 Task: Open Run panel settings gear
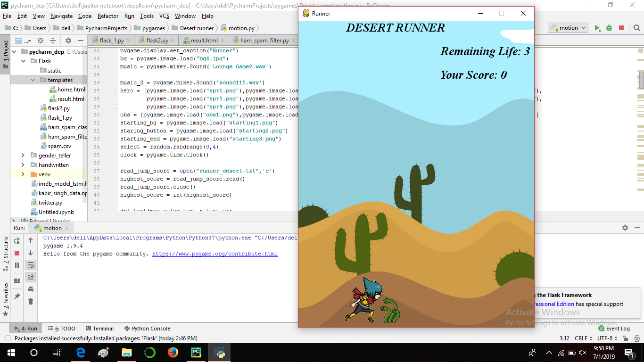pos(625,227)
